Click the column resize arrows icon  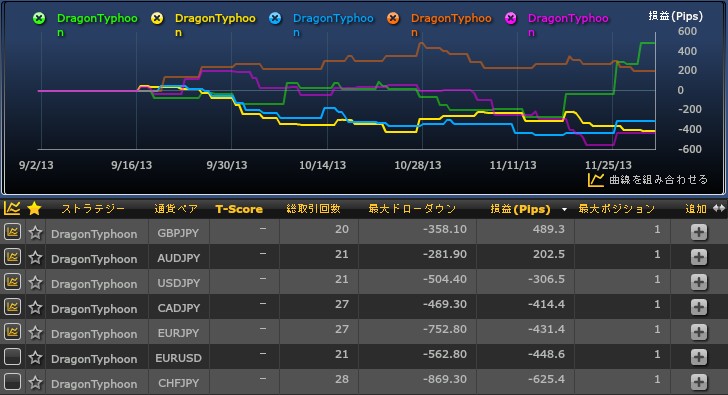coord(719,208)
